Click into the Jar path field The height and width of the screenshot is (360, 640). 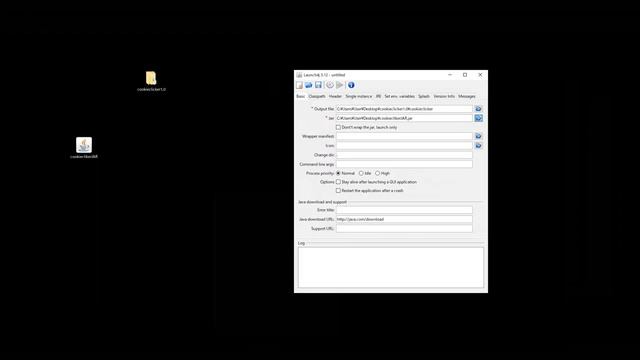(404, 118)
